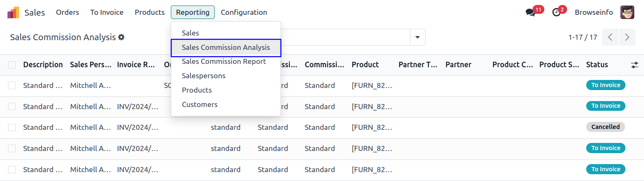Click the Cancelled status badge
This screenshot has height=181, width=644.
pos(605,127)
